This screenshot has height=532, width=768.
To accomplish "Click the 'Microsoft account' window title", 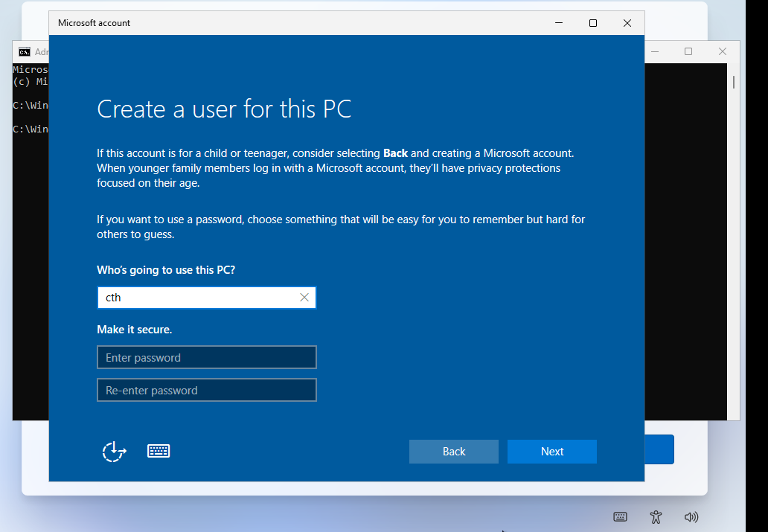I will point(94,23).
